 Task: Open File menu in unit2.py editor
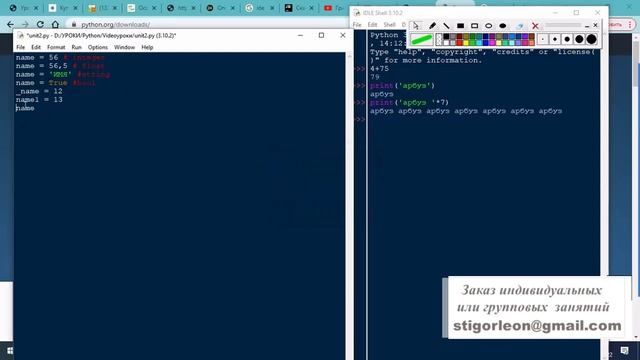20,47
